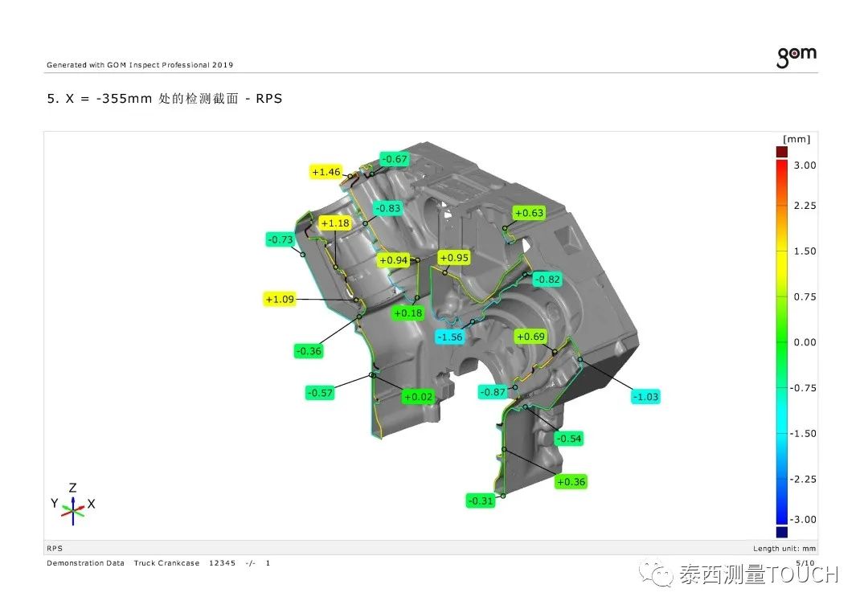
Task: Click the 'Truck Crankcase' footer text
Action: click(x=166, y=563)
